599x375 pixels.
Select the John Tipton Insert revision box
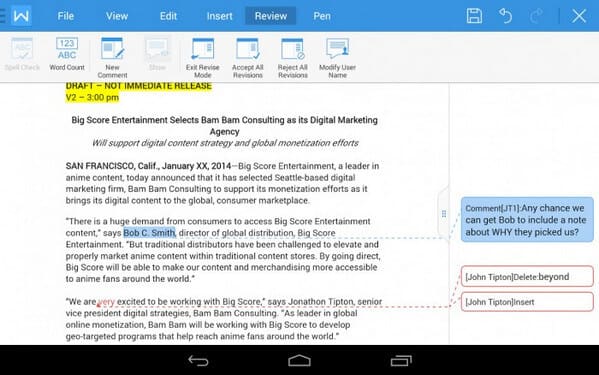pyautogui.click(x=527, y=302)
